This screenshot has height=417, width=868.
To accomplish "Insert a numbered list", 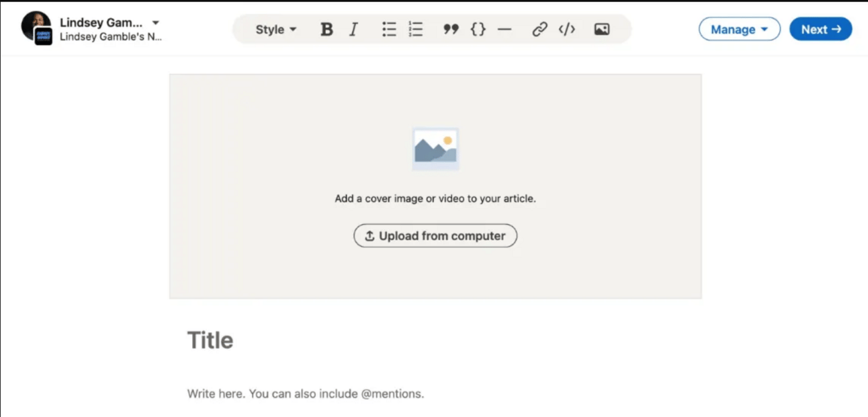I will pyautogui.click(x=416, y=30).
